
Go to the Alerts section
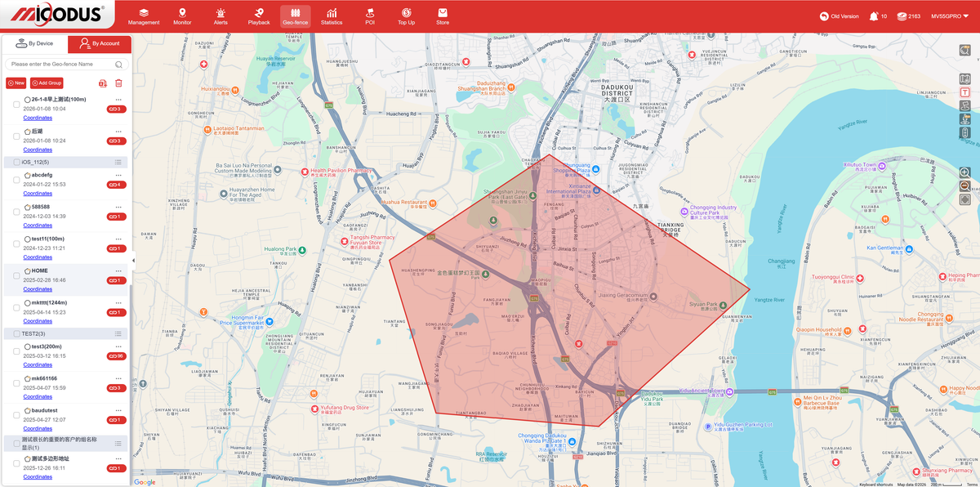pyautogui.click(x=220, y=16)
